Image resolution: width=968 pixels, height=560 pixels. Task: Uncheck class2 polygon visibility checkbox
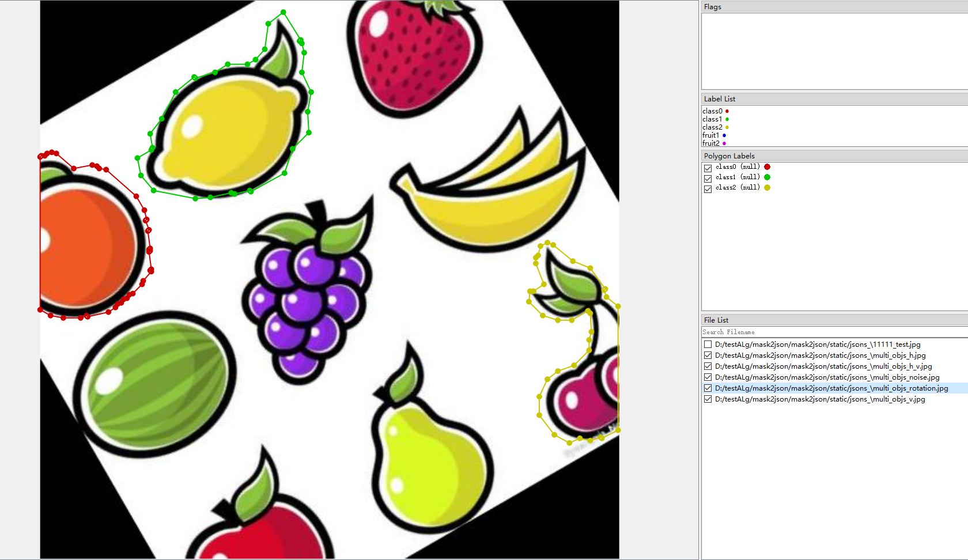tap(708, 188)
